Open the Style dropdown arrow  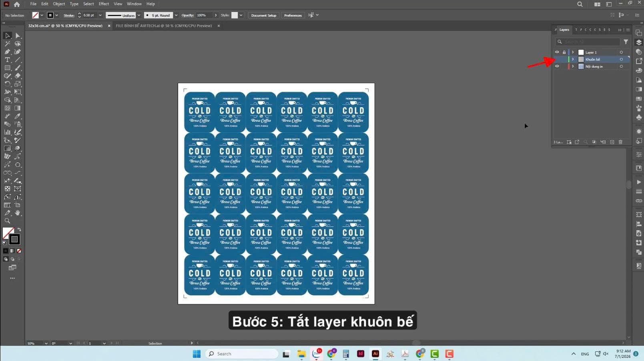pyautogui.click(x=241, y=15)
